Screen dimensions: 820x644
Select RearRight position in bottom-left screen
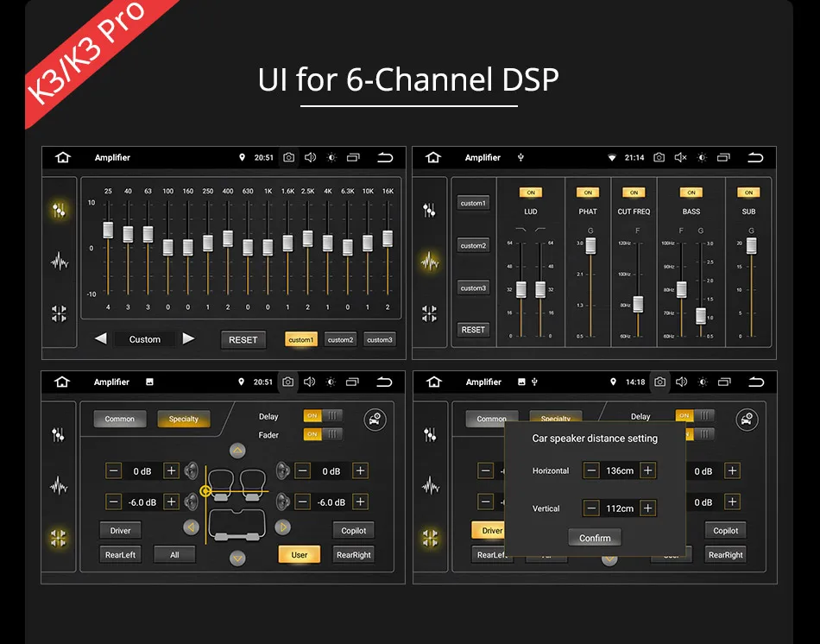tap(354, 554)
